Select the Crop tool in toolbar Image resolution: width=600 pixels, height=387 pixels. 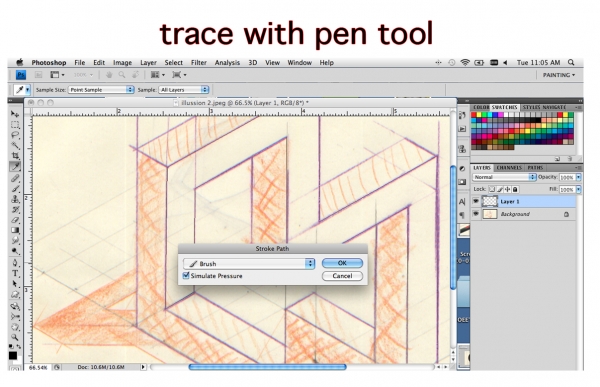[x=15, y=156]
